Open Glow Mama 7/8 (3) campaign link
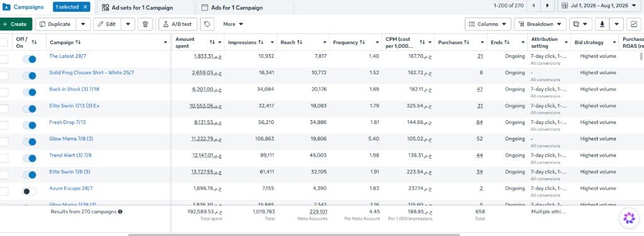The height and width of the screenshot is (236, 644). click(x=71, y=138)
